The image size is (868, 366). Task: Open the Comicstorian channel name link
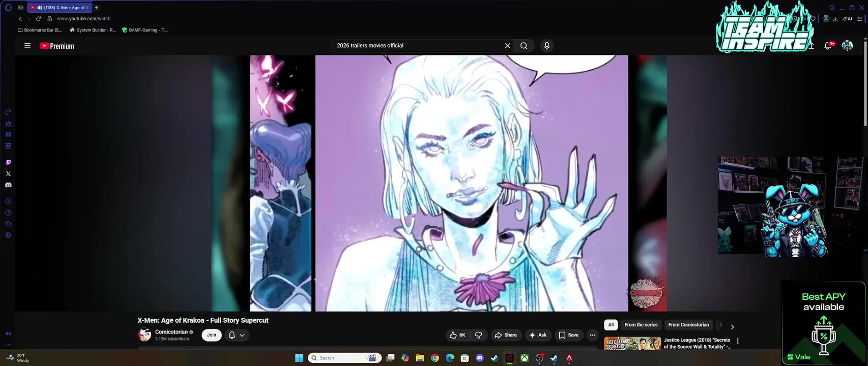tap(171, 332)
